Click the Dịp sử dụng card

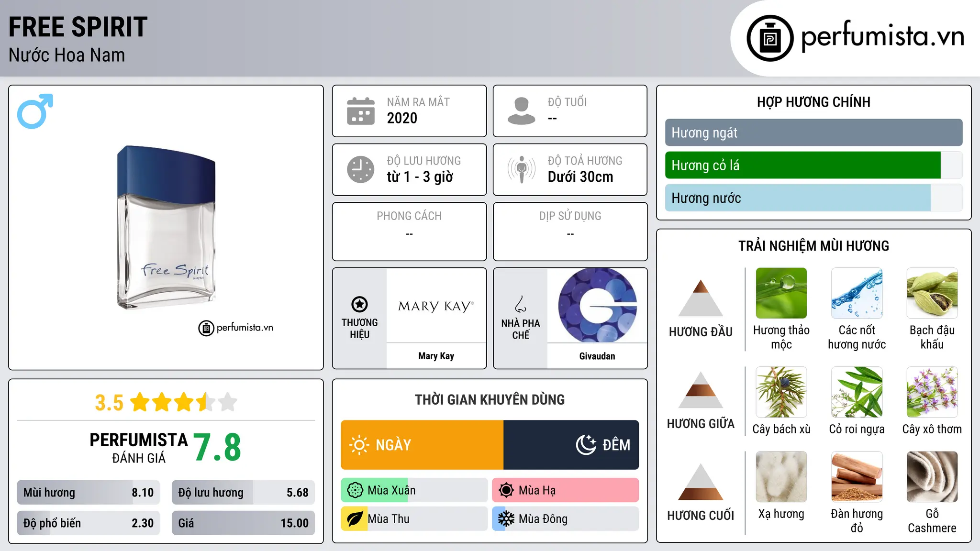[570, 231]
